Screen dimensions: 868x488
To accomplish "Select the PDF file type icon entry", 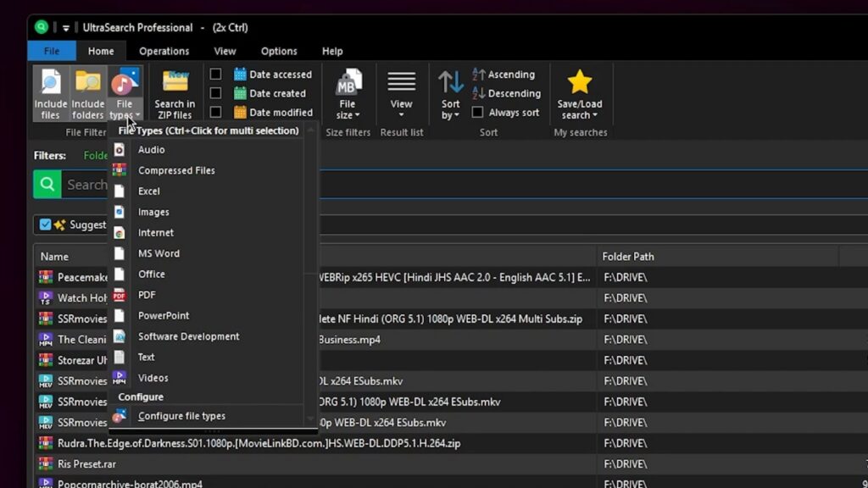I will [x=120, y=295].
